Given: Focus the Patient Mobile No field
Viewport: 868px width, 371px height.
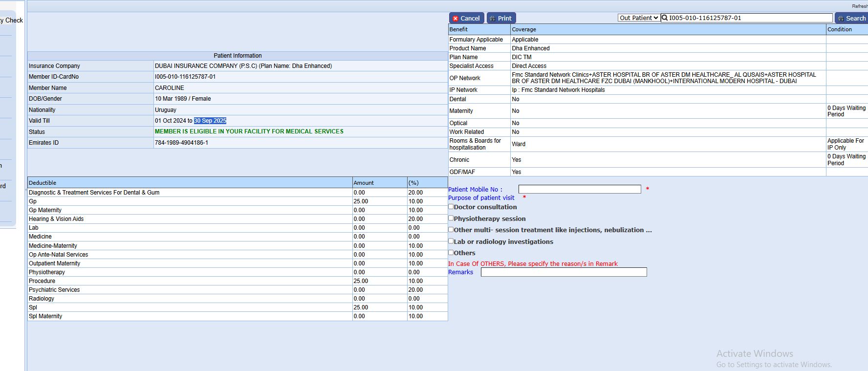Looking at the screenshot, I should tap(579, 189).
